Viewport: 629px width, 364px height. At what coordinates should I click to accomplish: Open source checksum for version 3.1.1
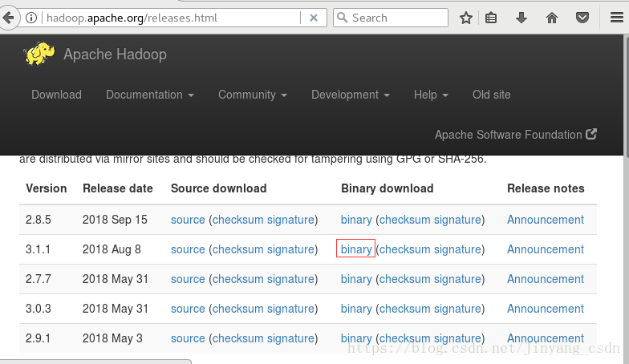click(x=237, y=249)
